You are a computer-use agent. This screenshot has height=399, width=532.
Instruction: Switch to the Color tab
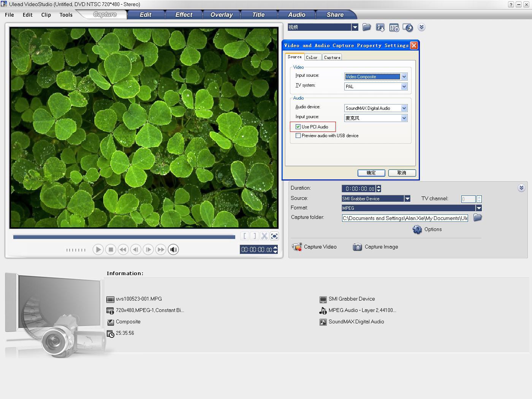[312, 57]
